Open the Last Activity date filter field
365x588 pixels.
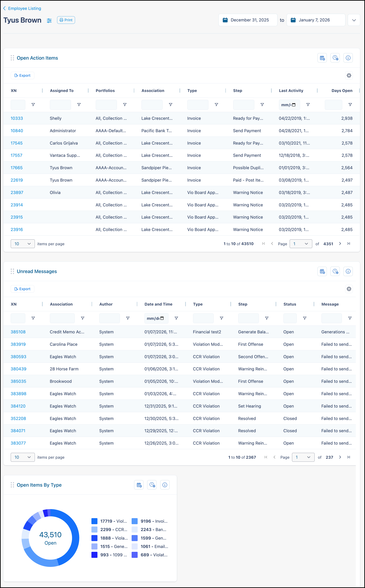[289, 105]
